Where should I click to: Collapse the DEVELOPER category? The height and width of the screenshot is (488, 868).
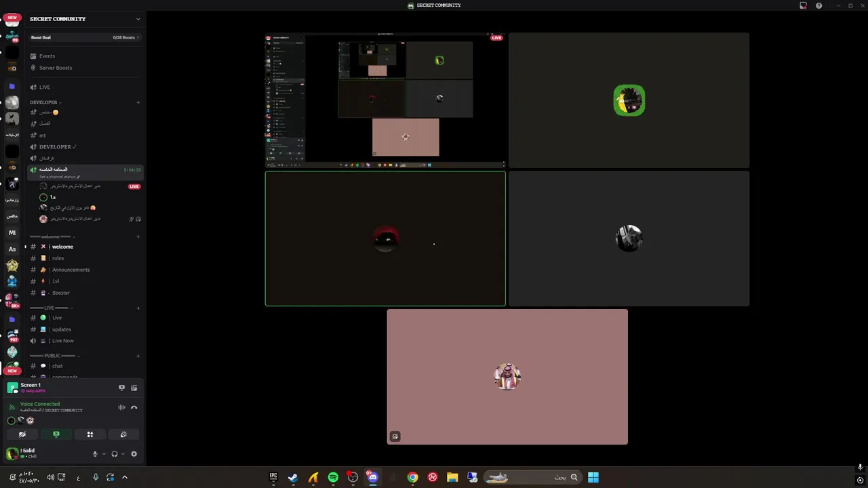(45, 102)
